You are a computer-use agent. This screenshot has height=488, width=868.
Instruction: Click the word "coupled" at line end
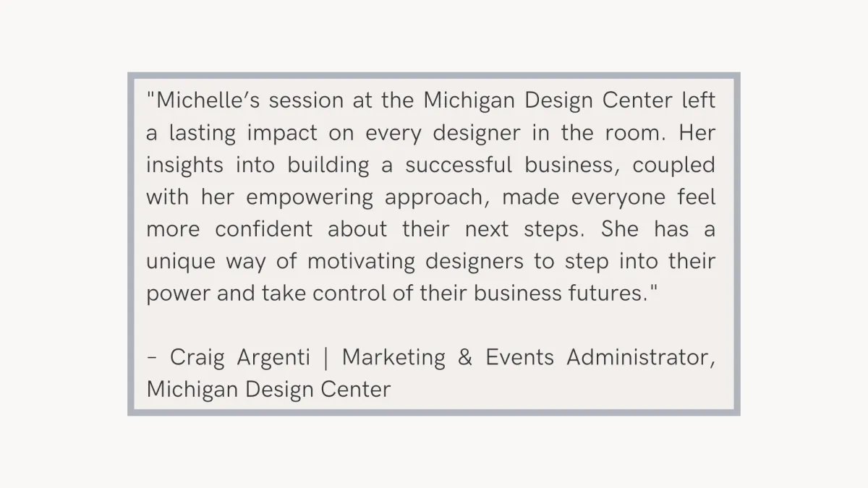[x=674, y=166]
